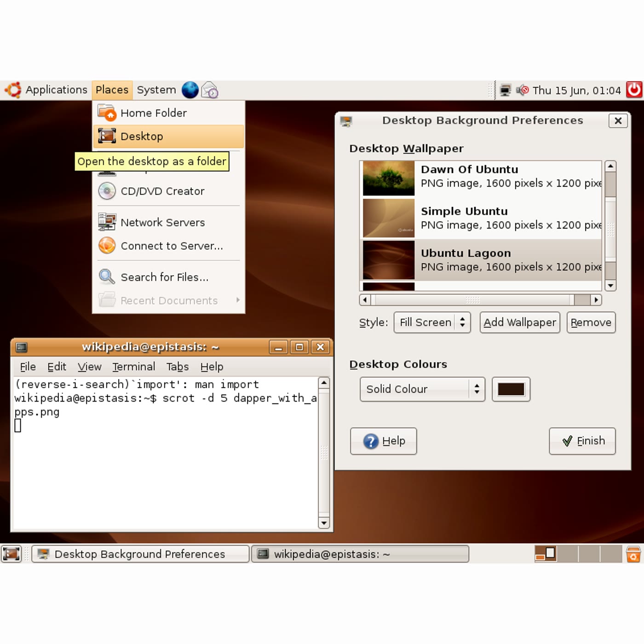
Task: Open the Applications menu
Action: pos(46,90)
